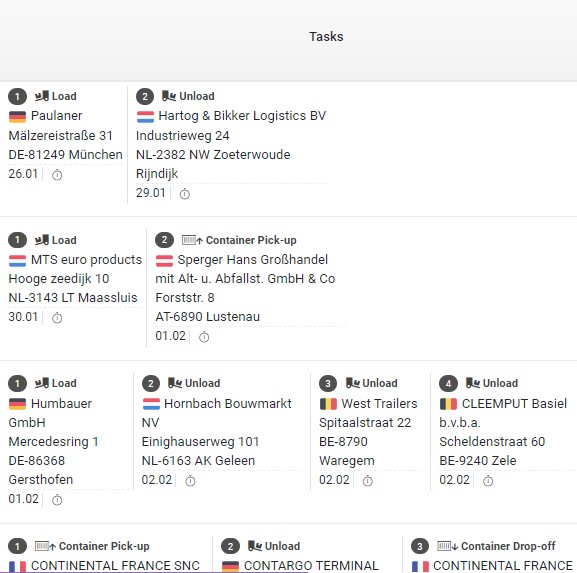Click the Container Drop-off label
This screenshot has width=577, height=573.
coord(508,546)
